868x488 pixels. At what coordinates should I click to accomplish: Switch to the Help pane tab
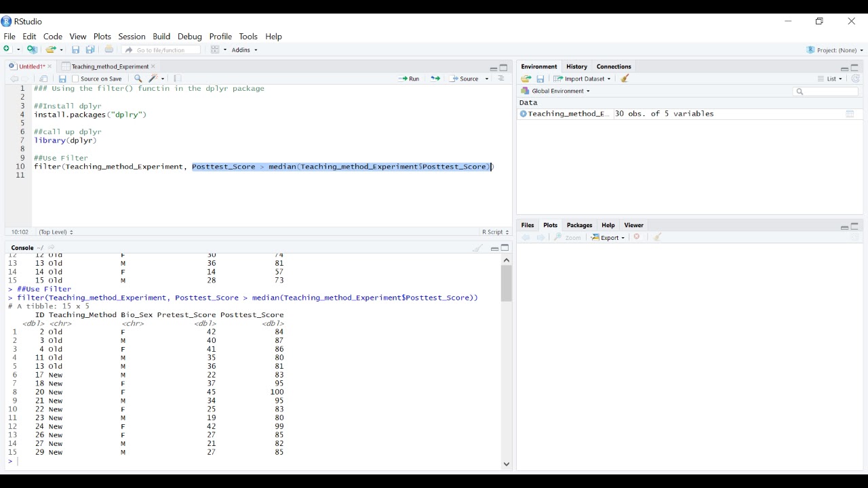coord(608,225)
